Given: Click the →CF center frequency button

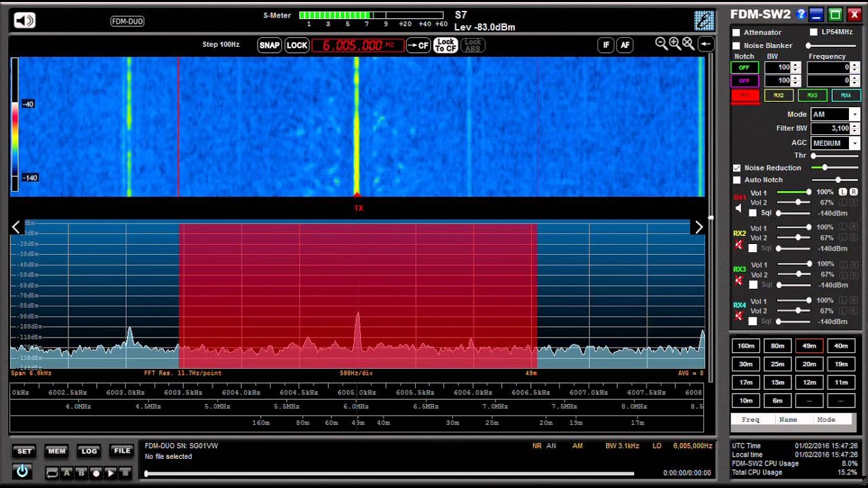Looking at the screenshot, I should click(418, 45).
